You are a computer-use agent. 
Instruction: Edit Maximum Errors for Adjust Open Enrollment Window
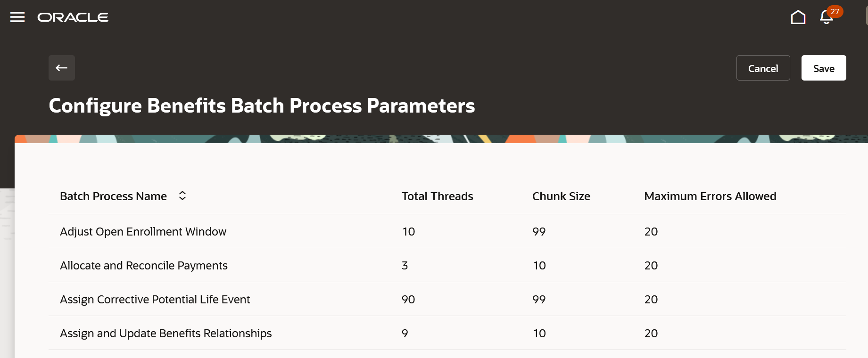pyautogui.click(x=651, y=232)
